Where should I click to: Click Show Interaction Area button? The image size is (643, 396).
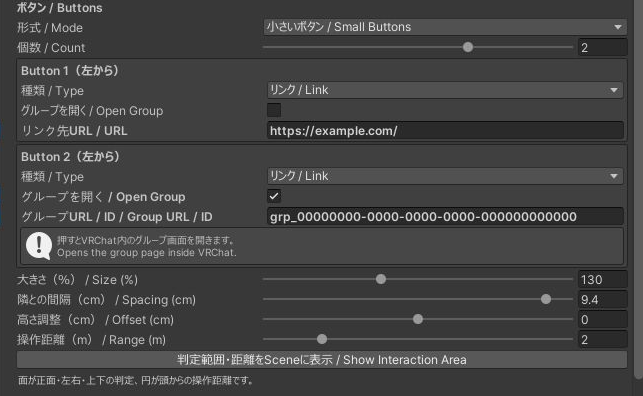(x=322, y=360)
